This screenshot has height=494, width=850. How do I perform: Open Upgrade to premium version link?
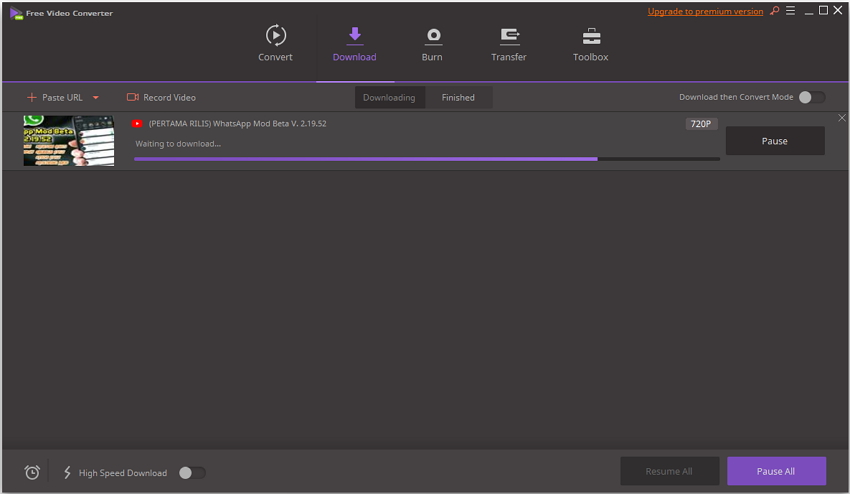(x=705, y=11)
